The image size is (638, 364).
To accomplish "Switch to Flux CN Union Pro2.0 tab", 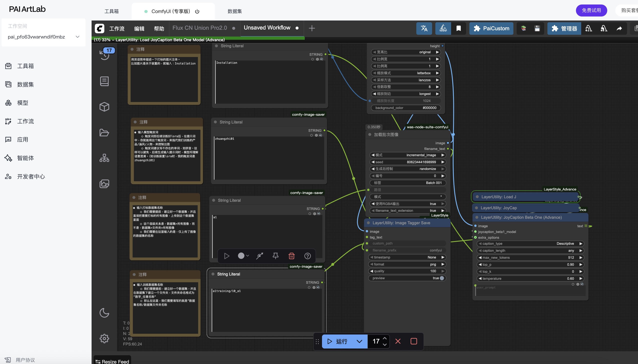I will (x=200, y=28).
